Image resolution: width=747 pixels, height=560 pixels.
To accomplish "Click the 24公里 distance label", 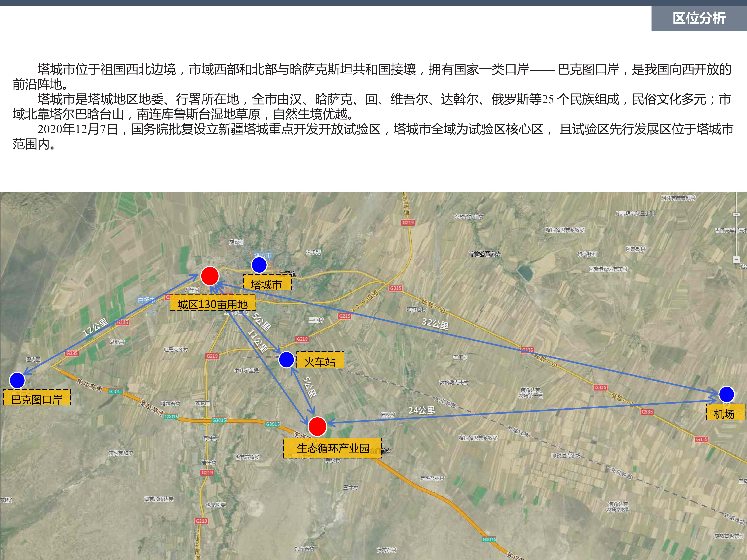I will tap(422, 410).
